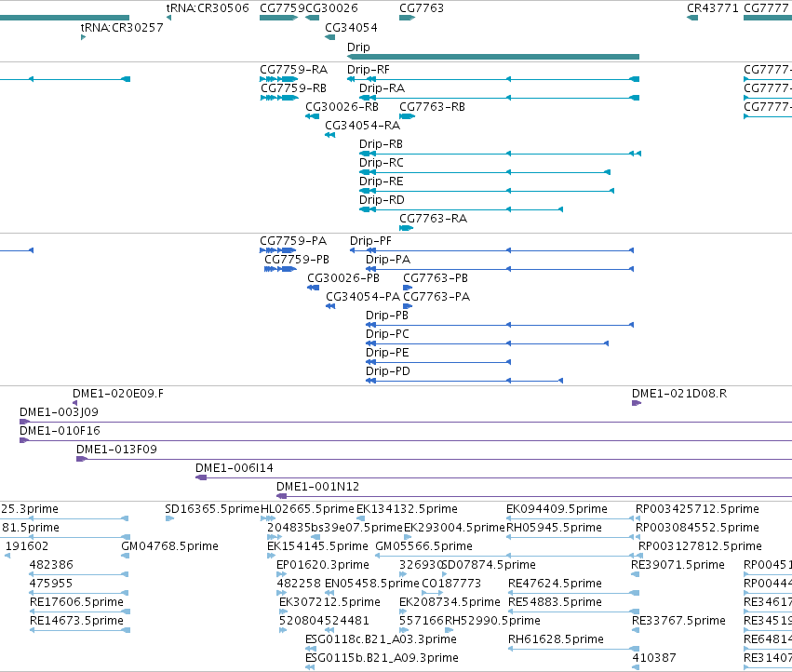This screenshot has width=792, height=672.
Task: Click the CO187773 EST label
Action: tap(451, 585)
